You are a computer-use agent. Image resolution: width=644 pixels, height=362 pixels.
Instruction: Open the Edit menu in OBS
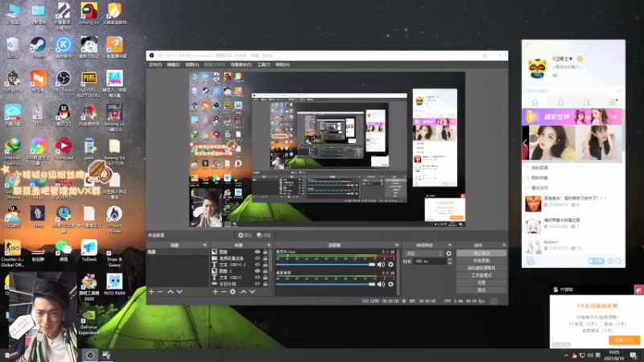pyautogui.click(x=173, y=64)
